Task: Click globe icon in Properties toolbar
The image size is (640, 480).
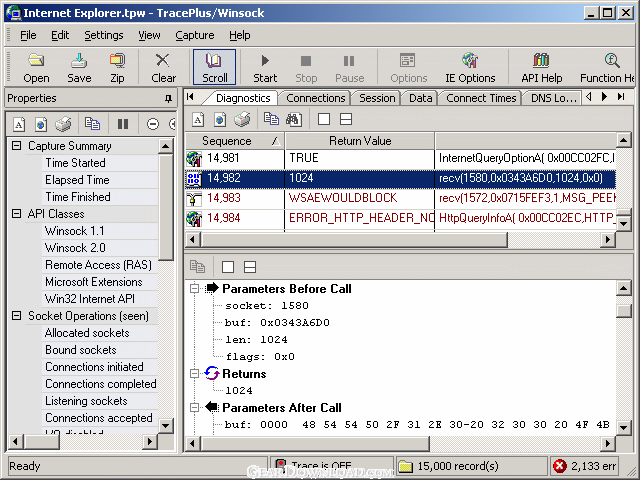Action: point(41,124)
